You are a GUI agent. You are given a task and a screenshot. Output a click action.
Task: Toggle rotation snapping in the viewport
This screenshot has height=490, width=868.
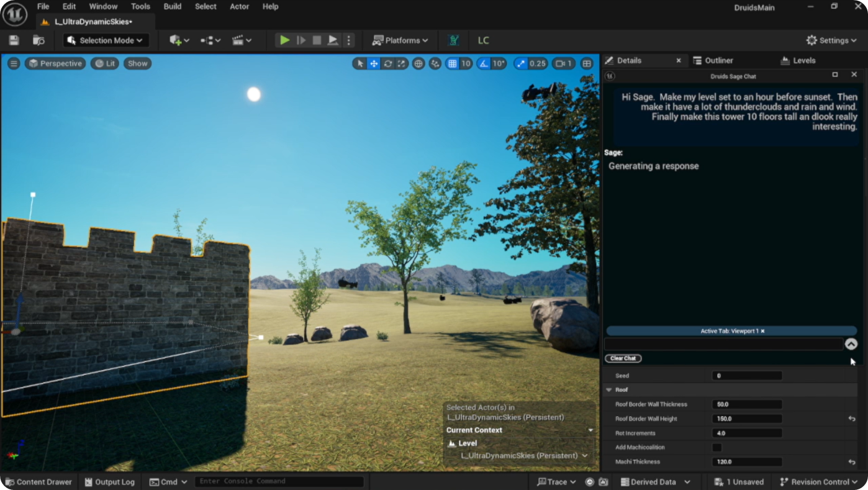484,63
